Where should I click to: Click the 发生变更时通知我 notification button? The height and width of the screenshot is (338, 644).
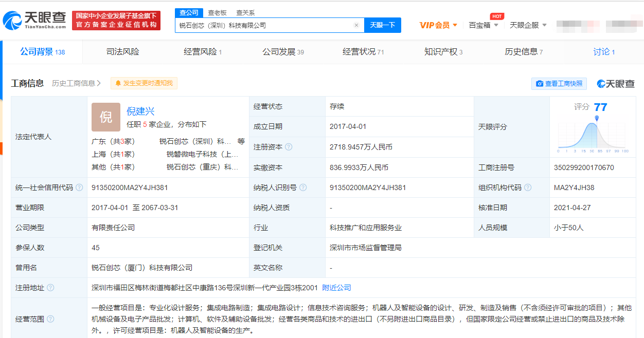point(144,83)
